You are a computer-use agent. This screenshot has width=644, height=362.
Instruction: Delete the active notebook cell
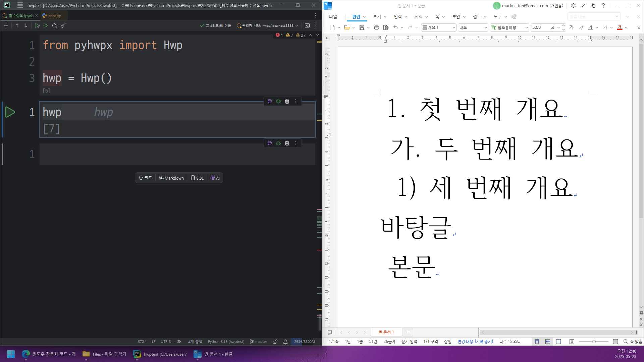coord(287,101)
